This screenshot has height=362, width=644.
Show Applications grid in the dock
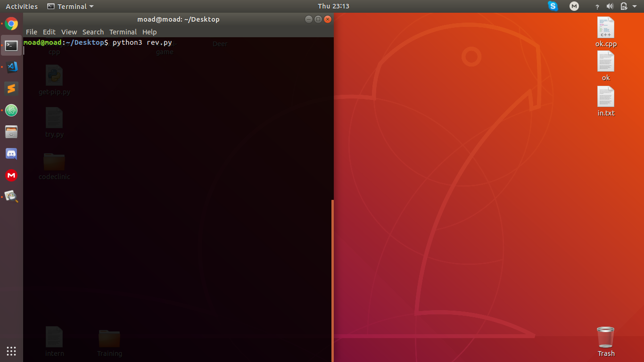(11, 351)
